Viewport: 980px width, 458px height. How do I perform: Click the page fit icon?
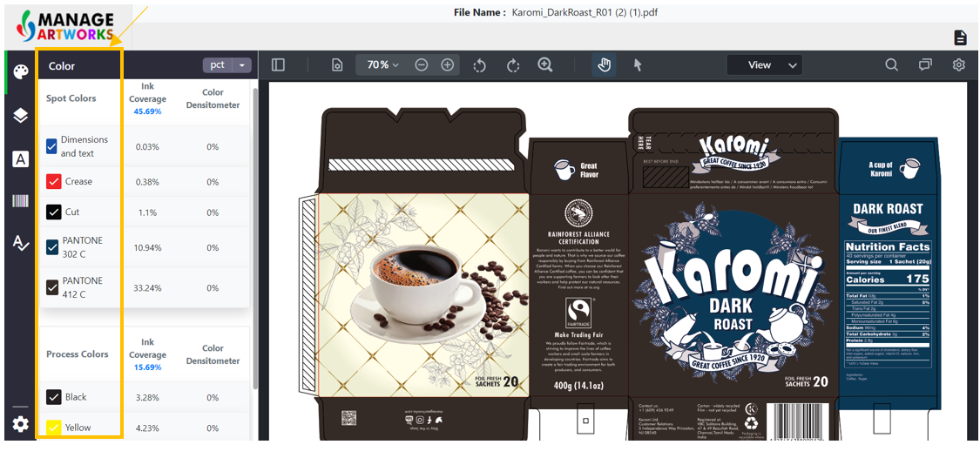337,65
